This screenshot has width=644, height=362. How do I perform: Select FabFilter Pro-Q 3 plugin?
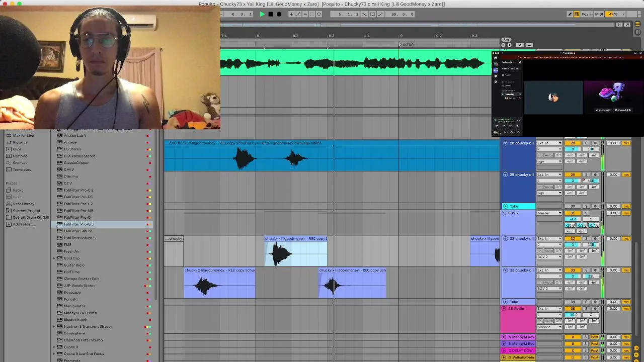pos(78,224)
